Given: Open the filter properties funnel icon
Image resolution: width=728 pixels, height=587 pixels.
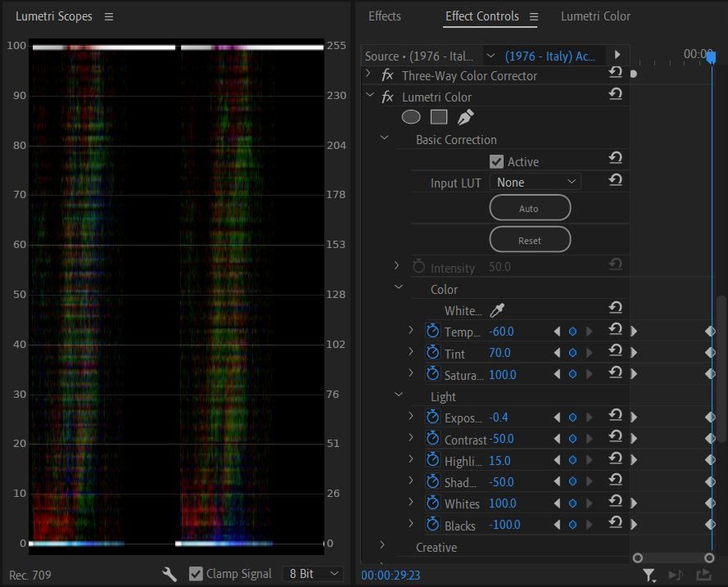Looking at the screenshot, I should (x=649, y=576).
